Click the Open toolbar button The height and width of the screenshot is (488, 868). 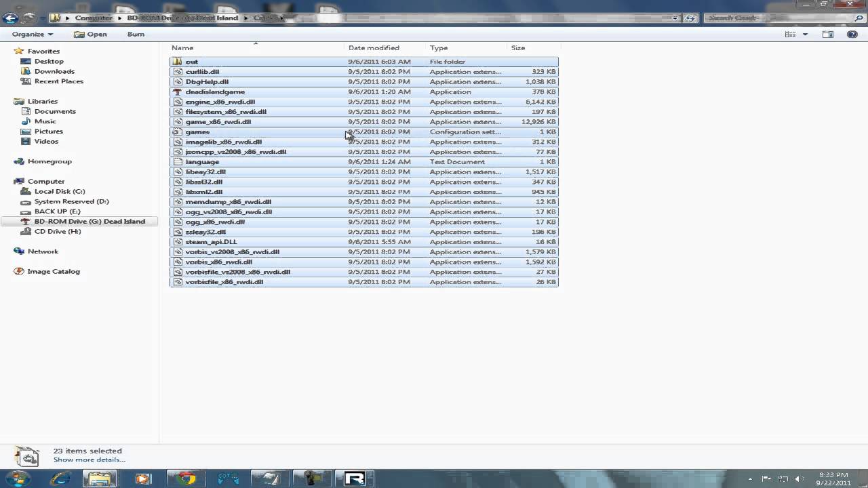click(x=90, y=34)
